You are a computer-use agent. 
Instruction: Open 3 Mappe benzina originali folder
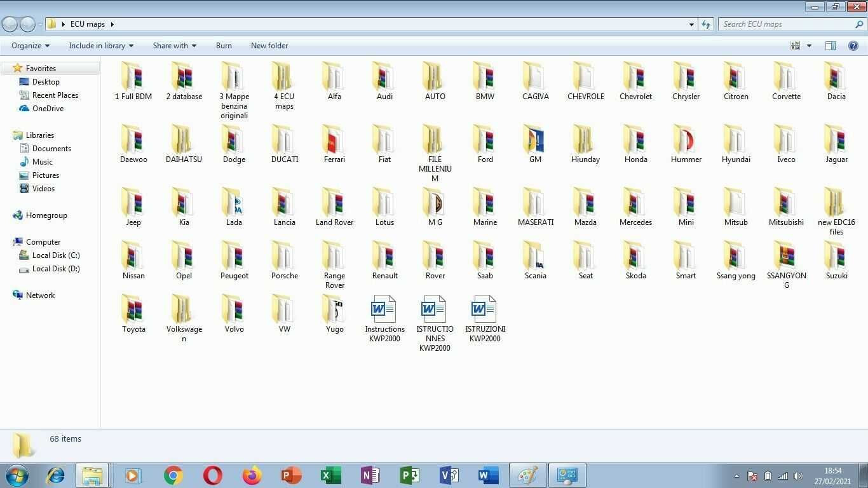[234, 90]
